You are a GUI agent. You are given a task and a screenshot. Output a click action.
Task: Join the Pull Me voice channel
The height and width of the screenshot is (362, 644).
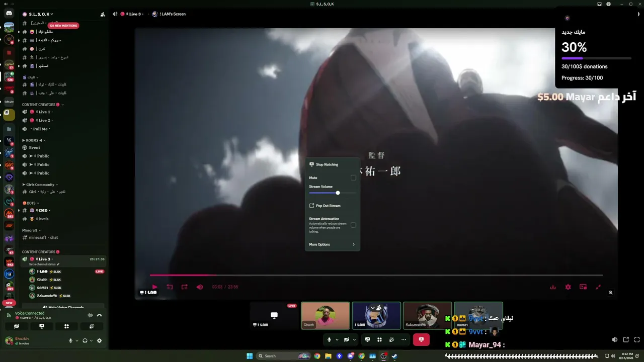(62, 129)
